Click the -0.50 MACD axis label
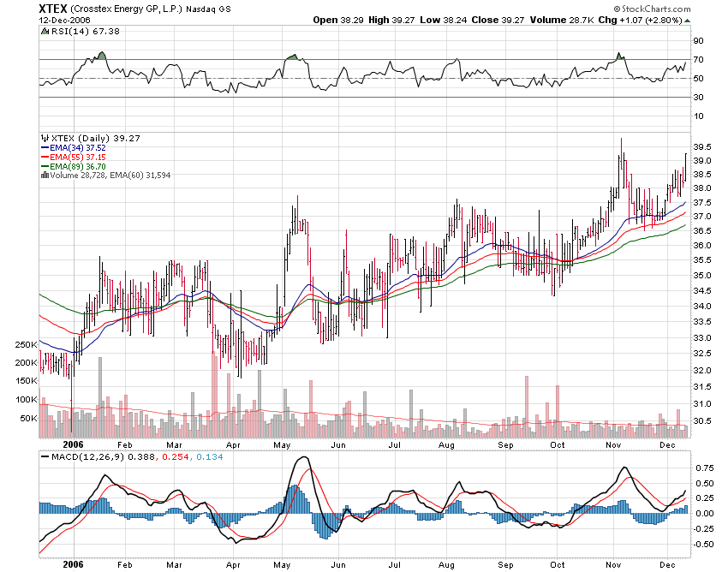The height and width of the screenshot is (572, 728). (703, 544)
